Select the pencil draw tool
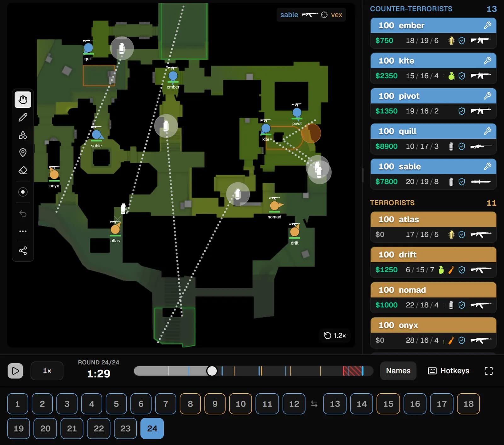The width and height of the screenshot is (504, 445). coord(23,118)
